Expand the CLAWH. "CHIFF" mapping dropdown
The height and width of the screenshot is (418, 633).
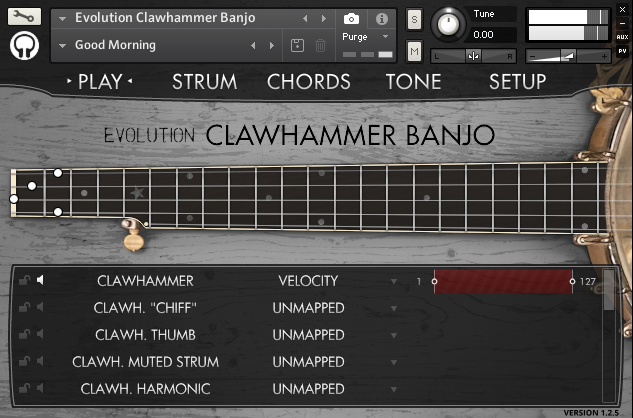point(394,309)
